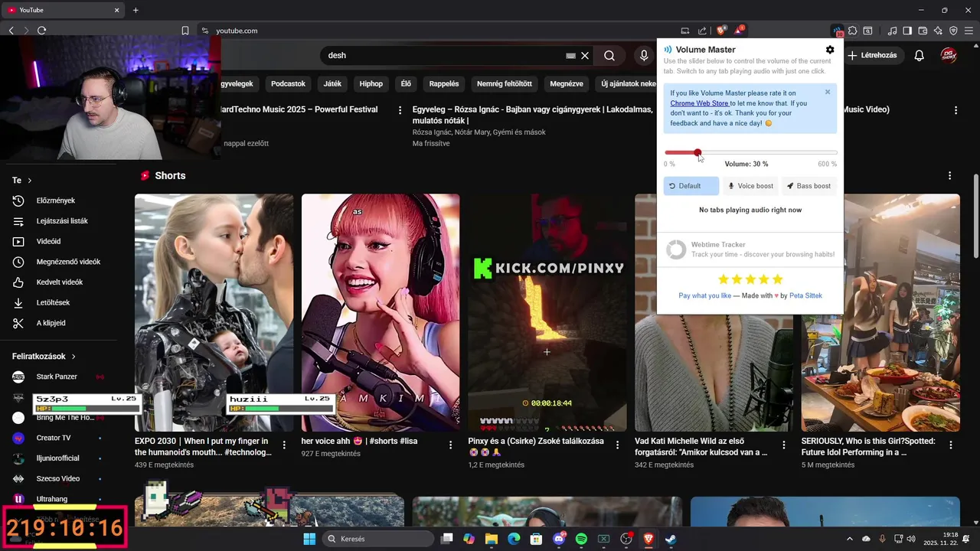Enable Voice boost mode
Screen dimensions: 980x551
pyautogui.click(x=750, y=186)
